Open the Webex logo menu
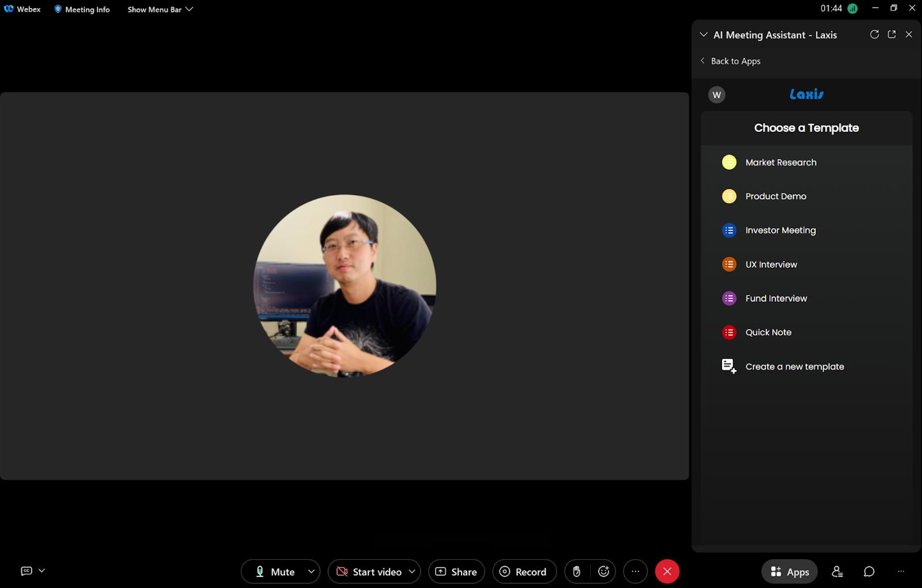 click(x=22, y=9)
